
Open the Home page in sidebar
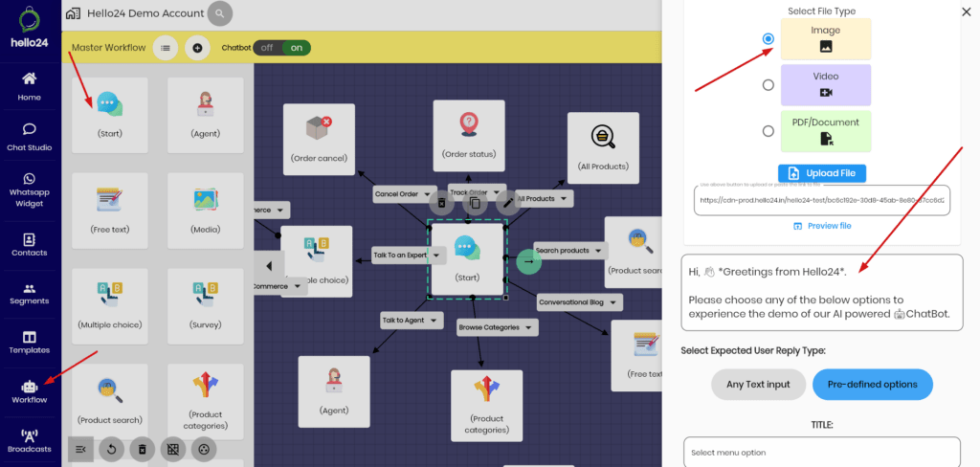pyautogui.click(x=29, y=86)
